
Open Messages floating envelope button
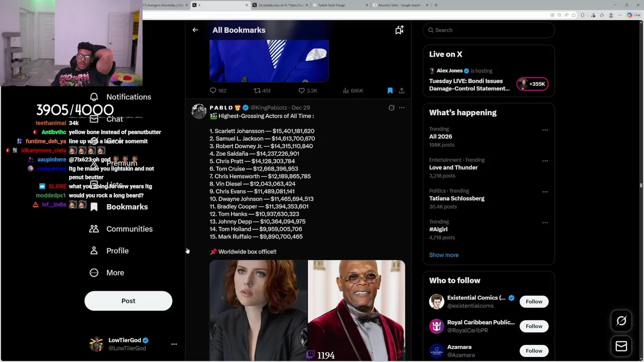point(621,346)
